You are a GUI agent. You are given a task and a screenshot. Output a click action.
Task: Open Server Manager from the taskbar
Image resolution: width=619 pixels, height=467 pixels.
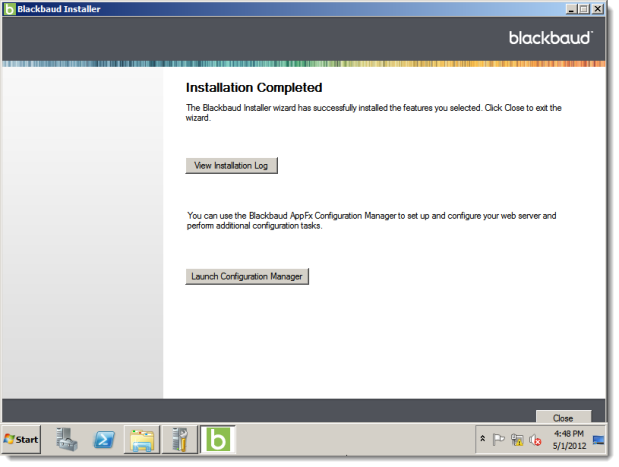66,439
